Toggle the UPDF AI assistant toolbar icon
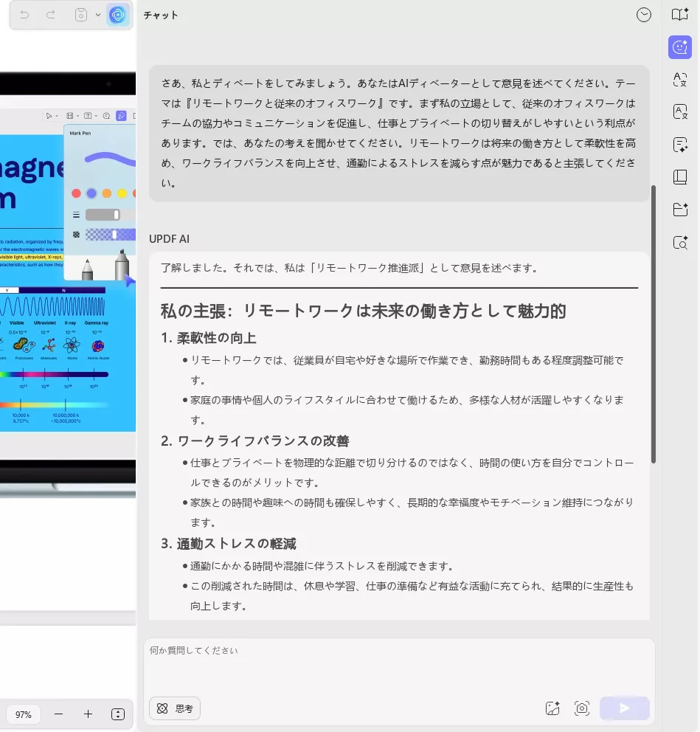 [117, 15]
